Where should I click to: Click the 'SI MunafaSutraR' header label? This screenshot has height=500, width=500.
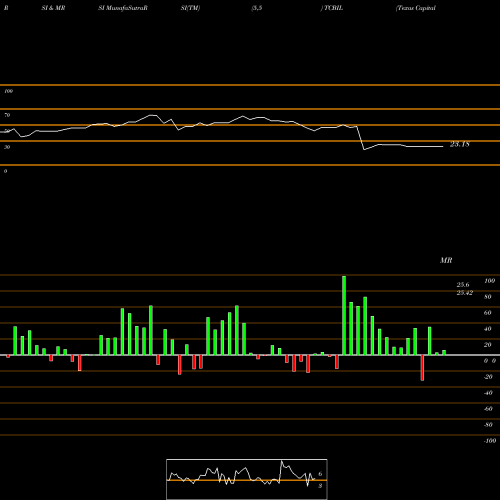[123, 8]
